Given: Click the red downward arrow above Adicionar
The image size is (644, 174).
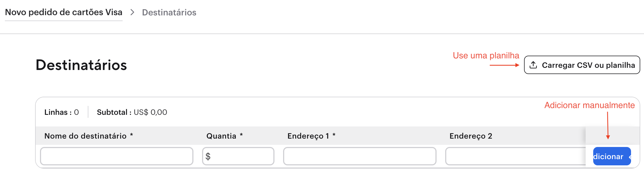Looking at the screenshot, I should click(608, 126).
